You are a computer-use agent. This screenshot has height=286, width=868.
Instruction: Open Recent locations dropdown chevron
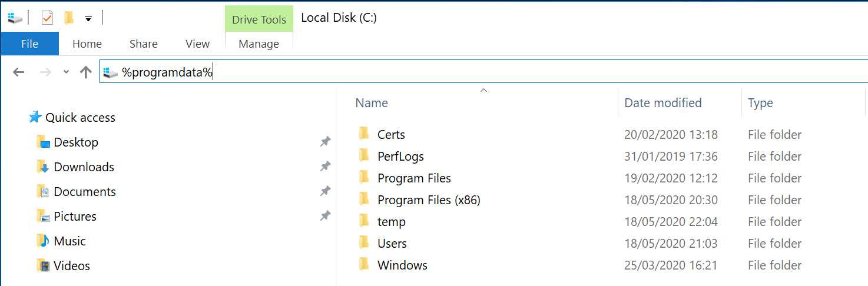pyautogui.click(x=66, y=72)
